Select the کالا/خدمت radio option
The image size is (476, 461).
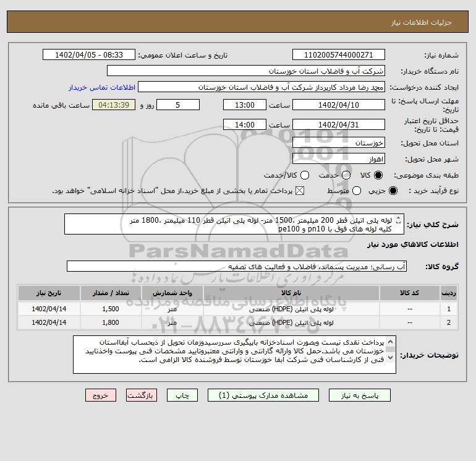coord(305,175)
